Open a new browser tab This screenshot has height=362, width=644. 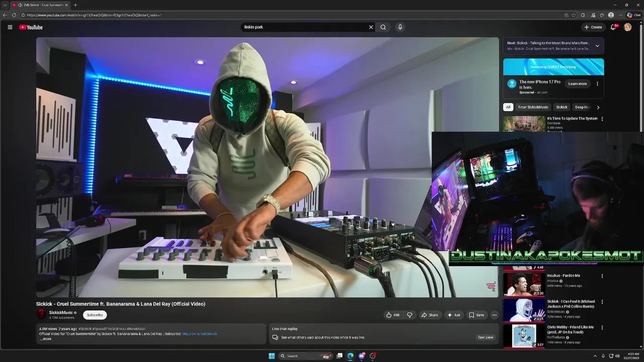pos(75,5)
